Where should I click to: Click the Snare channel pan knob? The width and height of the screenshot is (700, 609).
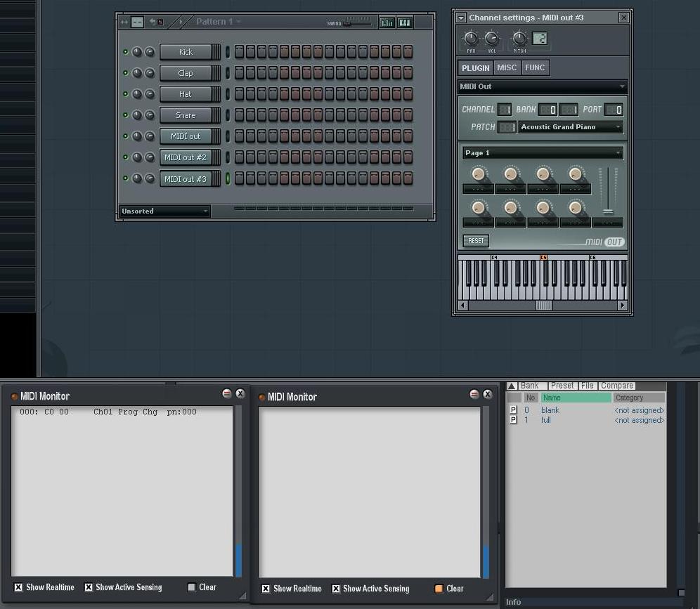click(137, 115)
